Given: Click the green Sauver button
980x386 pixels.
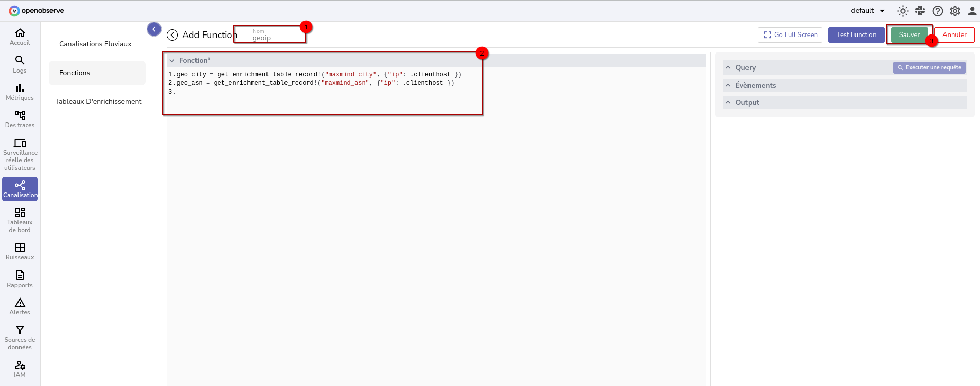Looking at the screenshot, I should coord(909,35).
